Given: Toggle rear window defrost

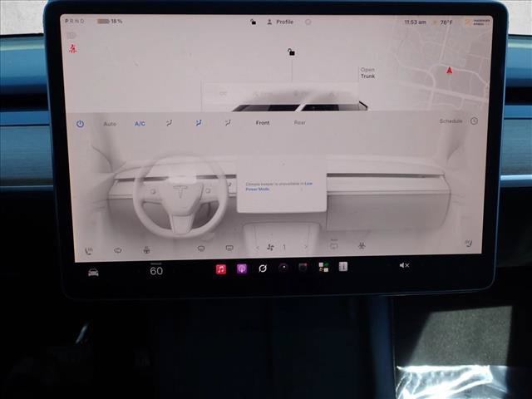Looking at the screenshot, I should click(229, 249).
